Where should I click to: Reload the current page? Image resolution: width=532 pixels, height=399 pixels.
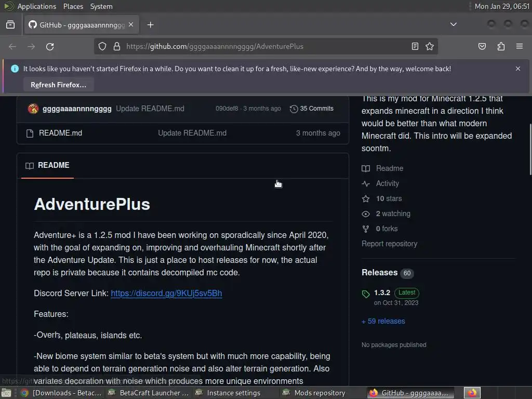point(50,46)
